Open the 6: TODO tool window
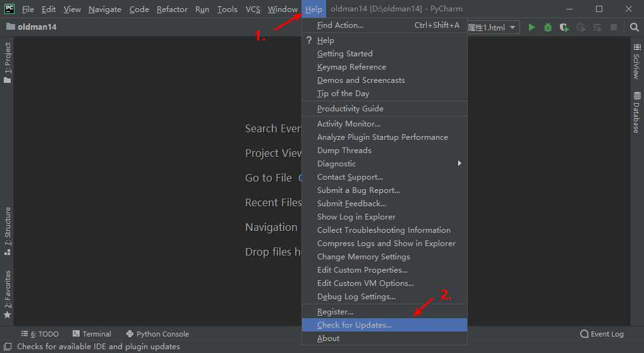Image resolution: width=644 pixels, height=353 pixels. click(x=40, y=333)
